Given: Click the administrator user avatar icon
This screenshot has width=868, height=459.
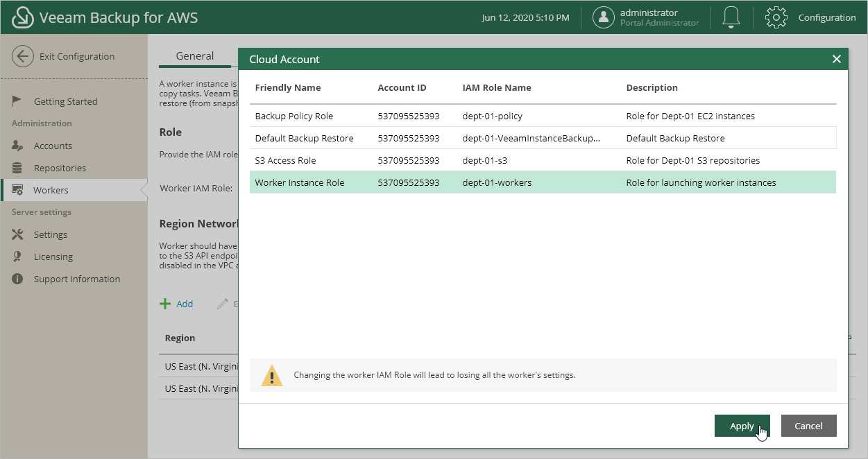Looking at the screenshot, I should pyautogui.click(x=604, y=17).
